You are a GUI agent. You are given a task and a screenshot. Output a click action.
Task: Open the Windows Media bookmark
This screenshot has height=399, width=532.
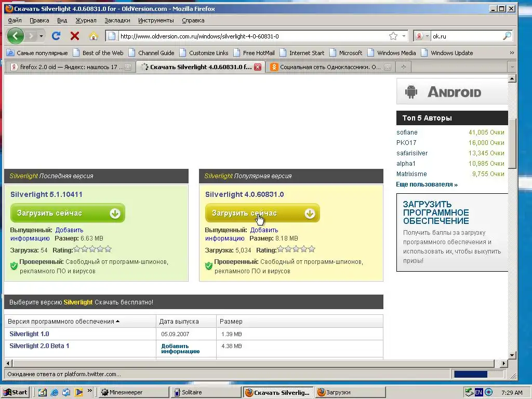tap(392, 53)
